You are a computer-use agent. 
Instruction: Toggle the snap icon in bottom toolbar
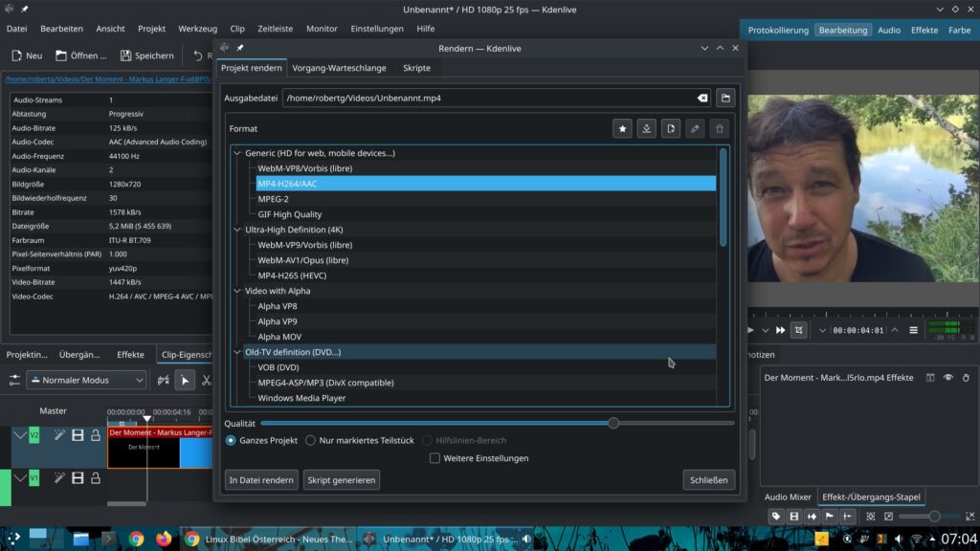tap(848, 517)
